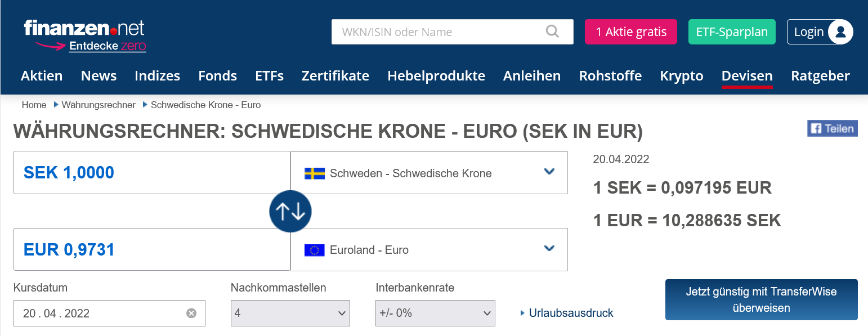
Task: Click the Euro flag icon
Action: tap(315, 250)
